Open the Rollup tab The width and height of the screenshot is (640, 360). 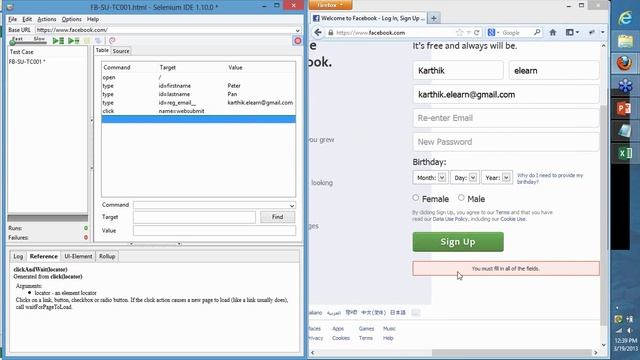point(107,256)
